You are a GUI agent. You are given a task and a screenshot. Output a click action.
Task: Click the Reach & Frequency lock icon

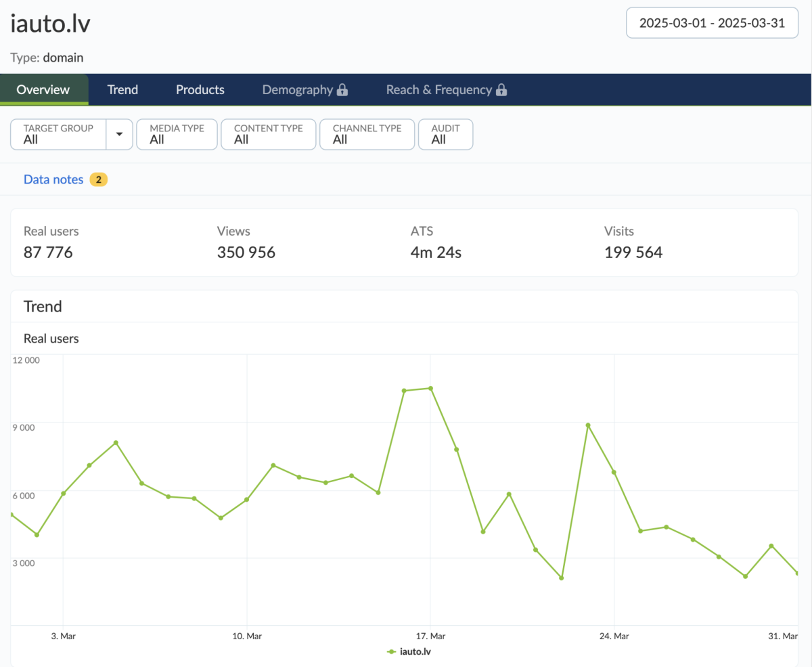[501, 90]
